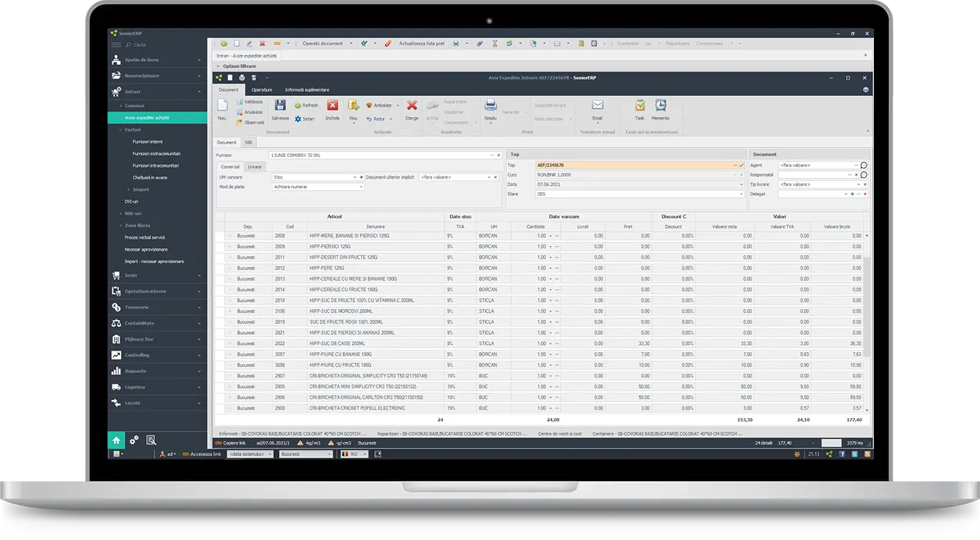Open the Mod de plata dropdown
980x540 pixels.
click(361, 187)
